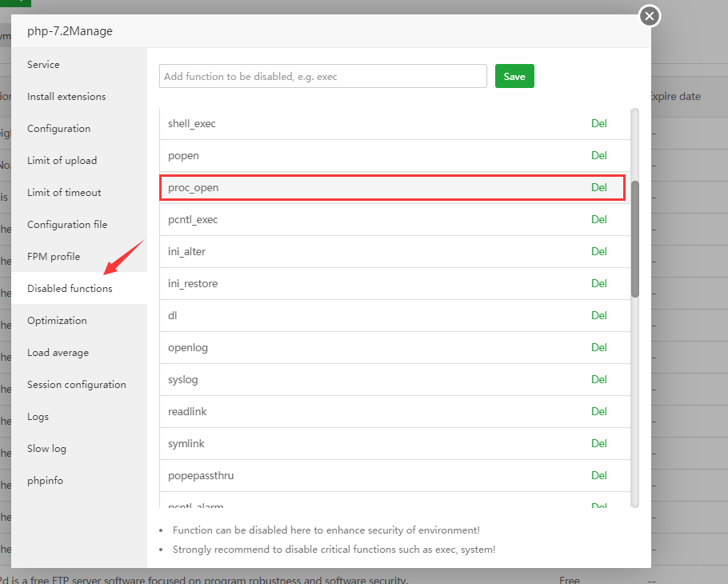Remove shell_exec from the disabled list
This screenshot has height=584, width=728.
click(x=598, y=123)
